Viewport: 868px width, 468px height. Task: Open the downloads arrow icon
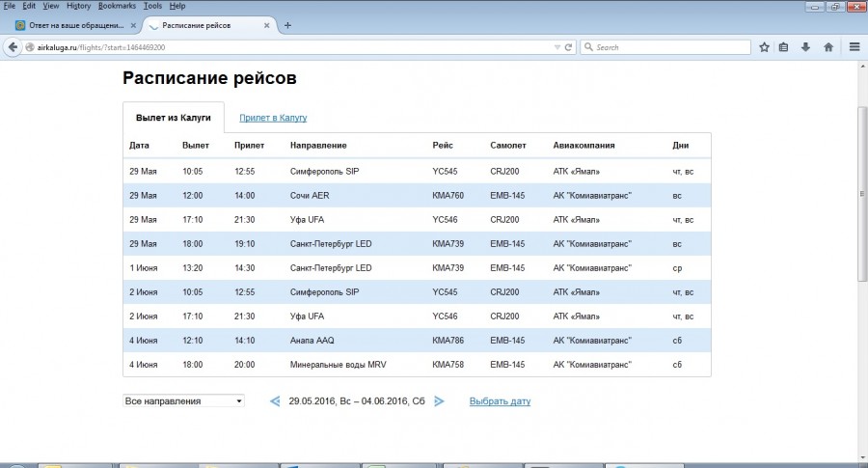(x=806, y=46)
